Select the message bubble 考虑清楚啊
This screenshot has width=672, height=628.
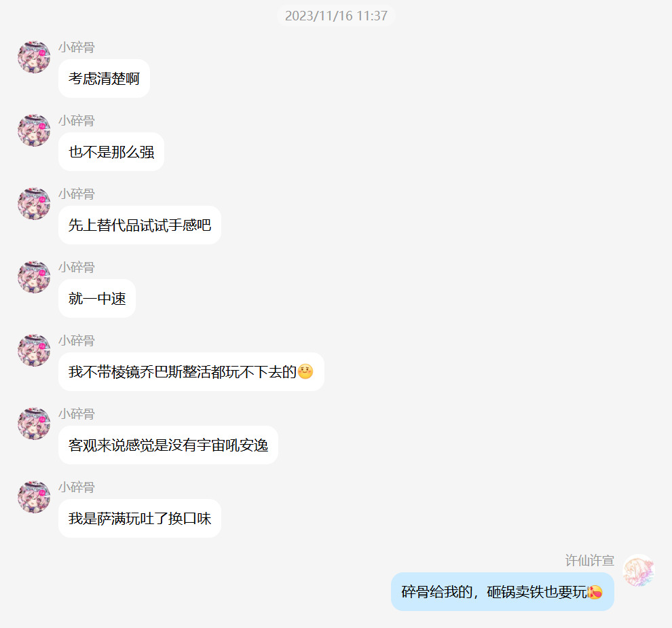[104, 79]
